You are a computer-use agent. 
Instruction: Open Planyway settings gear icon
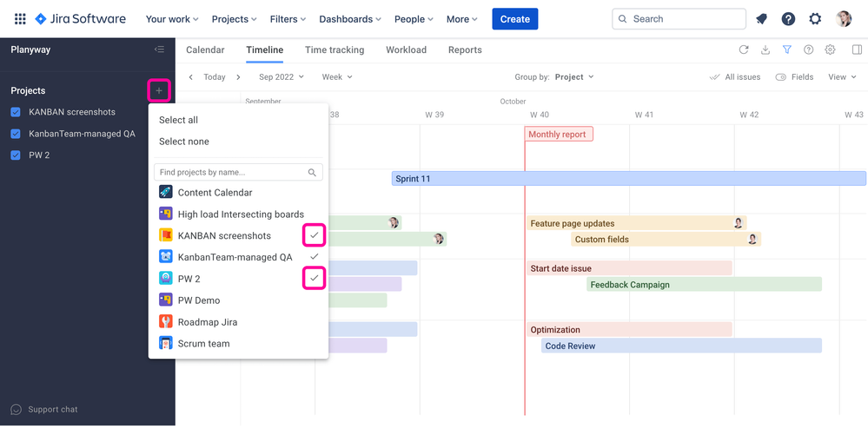tap(830, 49)
